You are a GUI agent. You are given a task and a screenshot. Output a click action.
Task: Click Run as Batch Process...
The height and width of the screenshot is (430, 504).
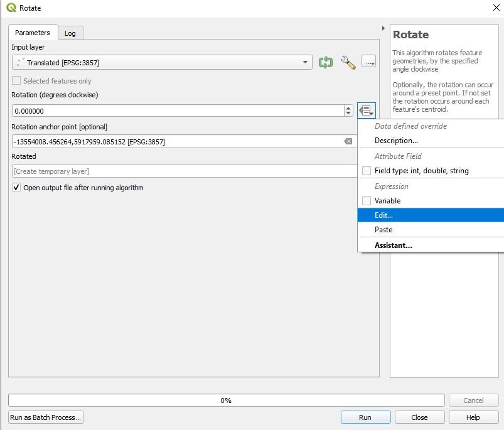pyautogui.click(x=46, y=417)
